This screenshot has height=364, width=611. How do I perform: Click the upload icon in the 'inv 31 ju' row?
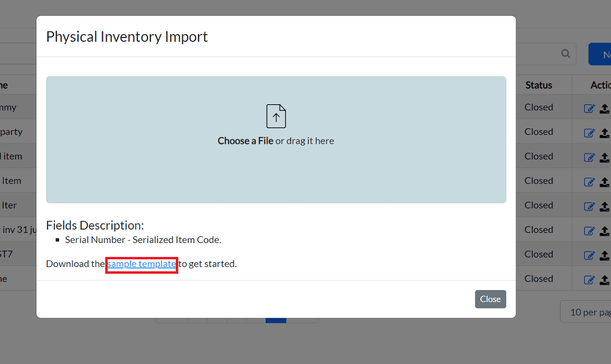coord(604,230)
